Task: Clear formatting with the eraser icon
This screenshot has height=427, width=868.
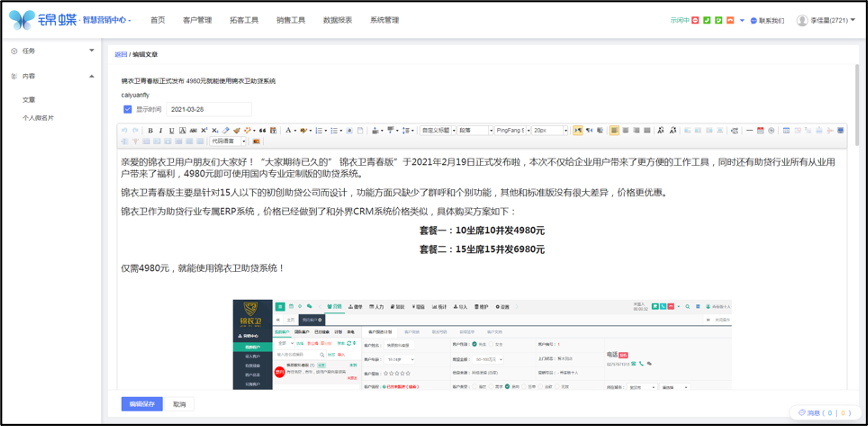Action: pos(226,130)
